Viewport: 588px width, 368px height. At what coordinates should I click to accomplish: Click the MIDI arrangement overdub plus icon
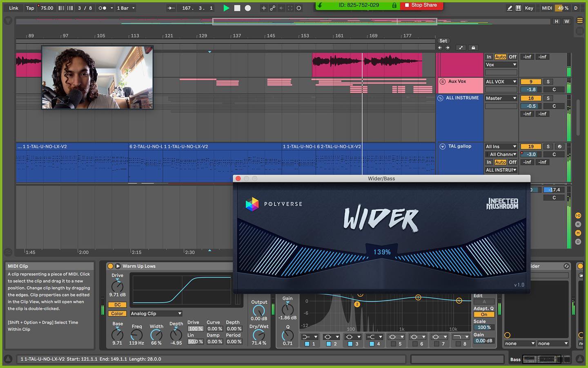(x=264, y=8)
